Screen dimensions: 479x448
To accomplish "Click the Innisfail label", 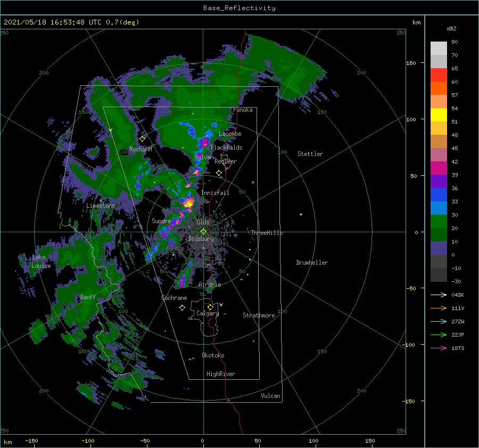I will pos(215,193).
